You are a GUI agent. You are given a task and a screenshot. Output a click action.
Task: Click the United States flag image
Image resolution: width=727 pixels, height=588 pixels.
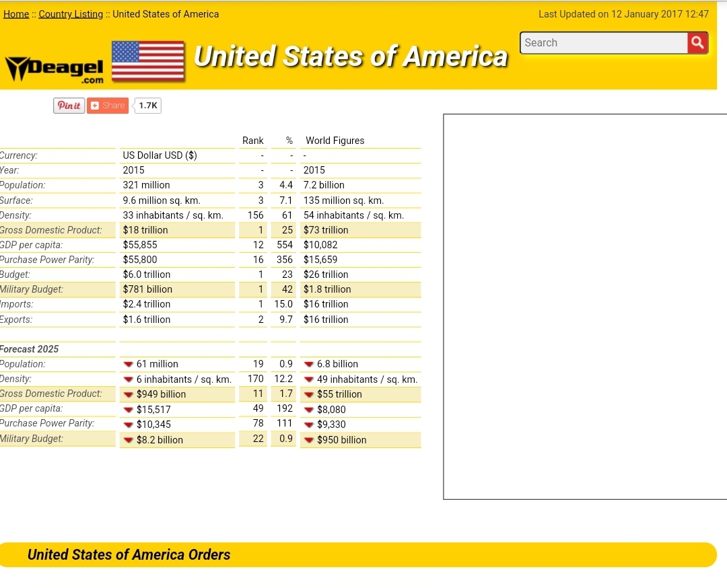[x=148, y=61]
